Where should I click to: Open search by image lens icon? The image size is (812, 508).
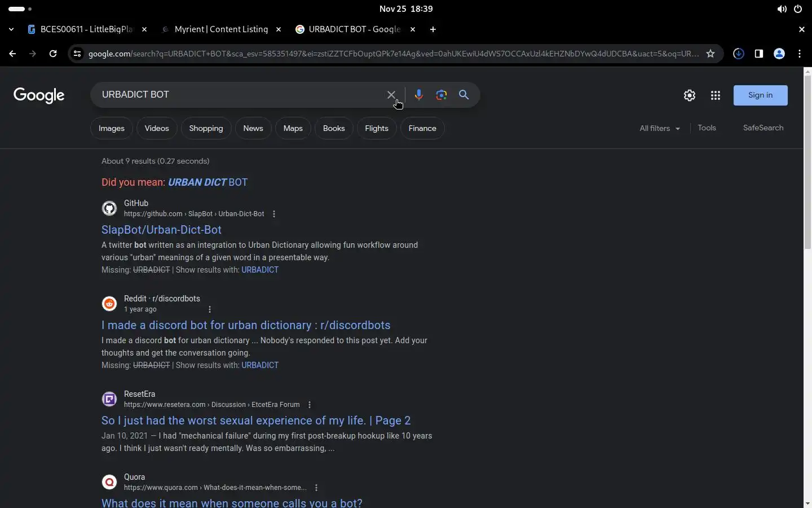point(442,95)
